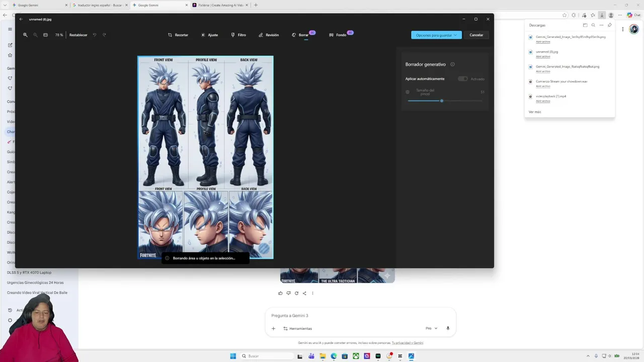The height and width of the screenshot is (362, 644).
Task: Switch to the Filtro tab
Action: (x=238, y=35)
